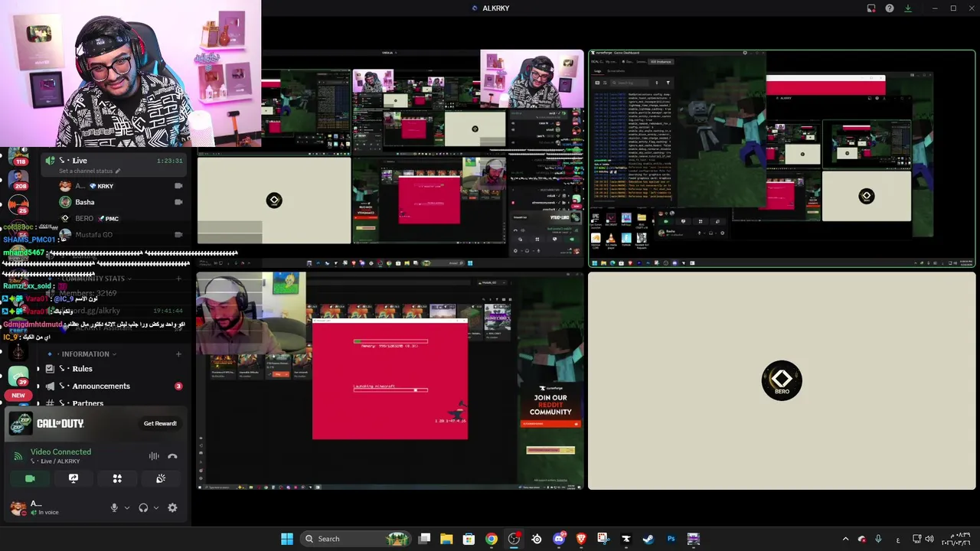This screenshot has width=980, height=551.
Task: Open server icon with 25 badge
Action: [18, 205]
